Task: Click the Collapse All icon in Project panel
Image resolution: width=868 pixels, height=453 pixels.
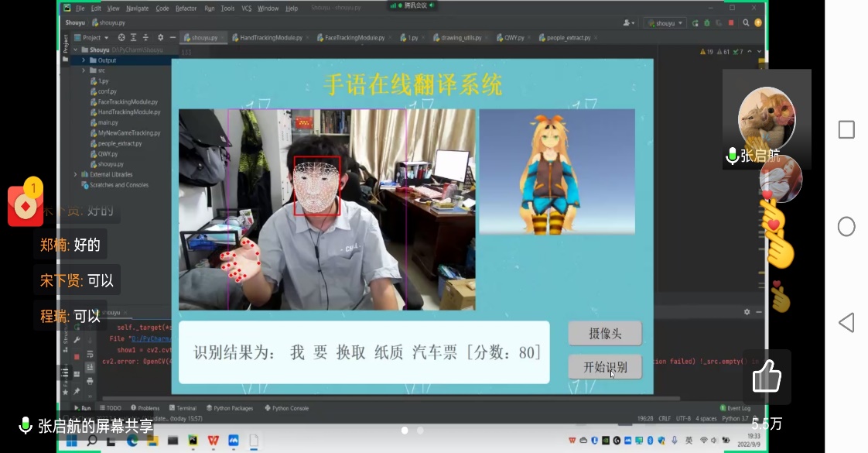Action: 146,37
